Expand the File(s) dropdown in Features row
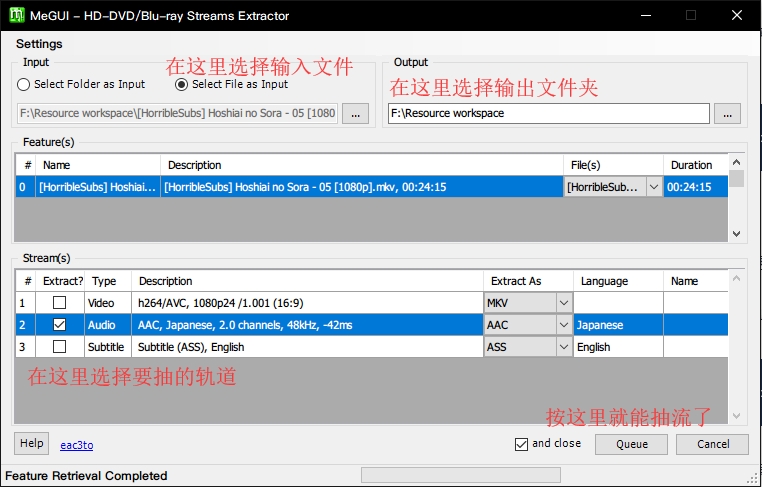Screen dimensions: 762x487 pos(653,187)
